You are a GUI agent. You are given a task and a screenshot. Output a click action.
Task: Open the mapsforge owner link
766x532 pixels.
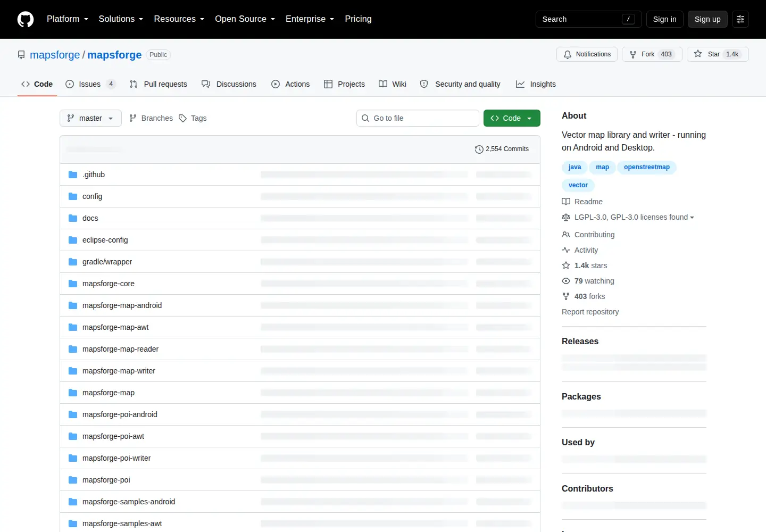click(55, 55)
